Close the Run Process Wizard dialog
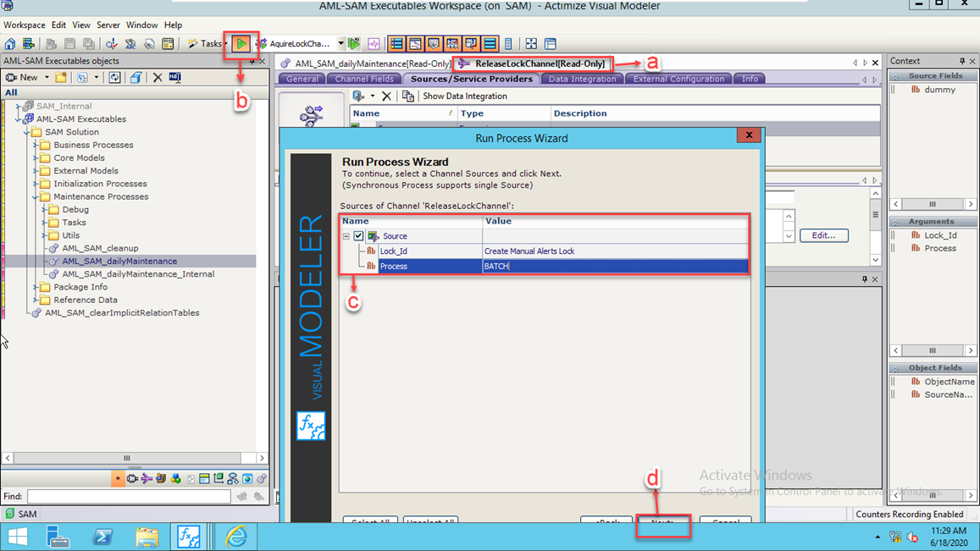 tap(749, 135)
